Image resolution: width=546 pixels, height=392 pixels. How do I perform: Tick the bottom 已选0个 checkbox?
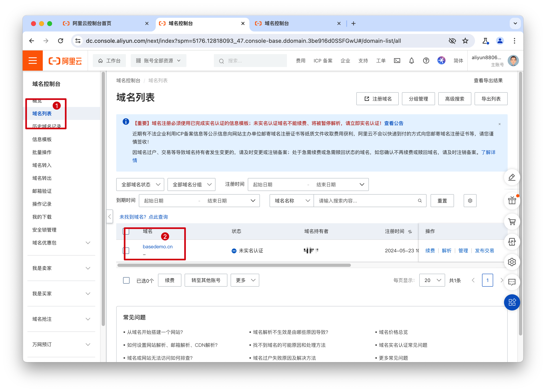[126, 280]
